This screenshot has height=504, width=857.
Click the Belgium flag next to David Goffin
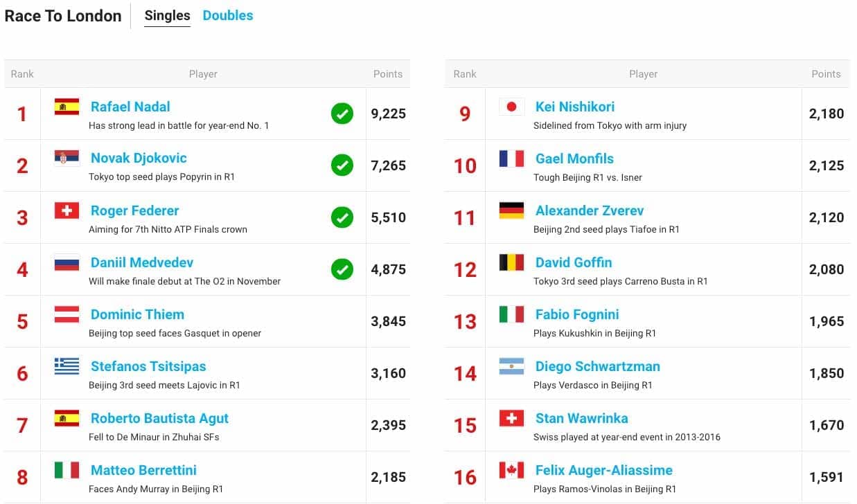coord(511,262)
